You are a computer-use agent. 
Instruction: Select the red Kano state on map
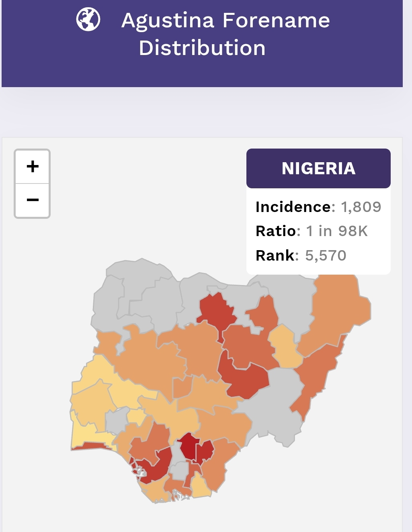(215, 311)
